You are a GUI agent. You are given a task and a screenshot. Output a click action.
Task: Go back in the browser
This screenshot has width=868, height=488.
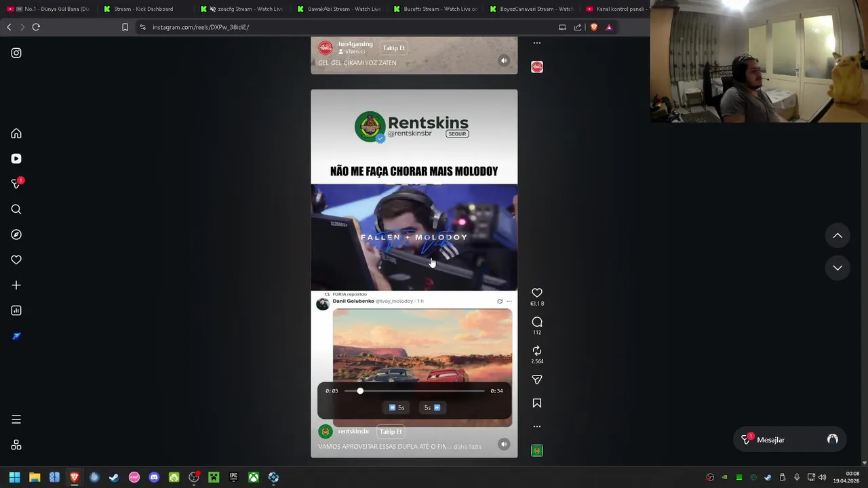9,27
